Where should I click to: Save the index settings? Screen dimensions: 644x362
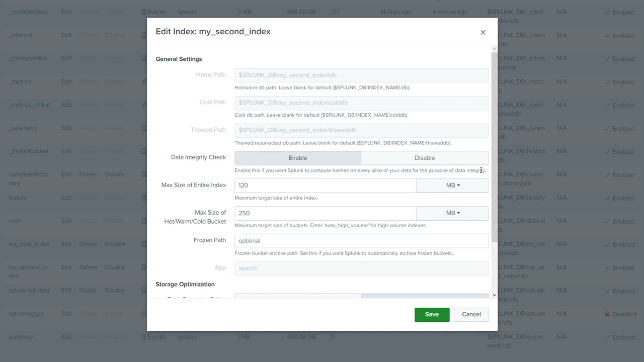[x=432, y=314]
